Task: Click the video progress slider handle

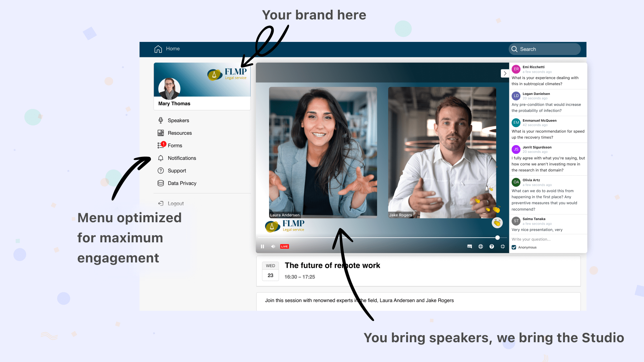Action: pyautogui.click(x=497, y=238)
